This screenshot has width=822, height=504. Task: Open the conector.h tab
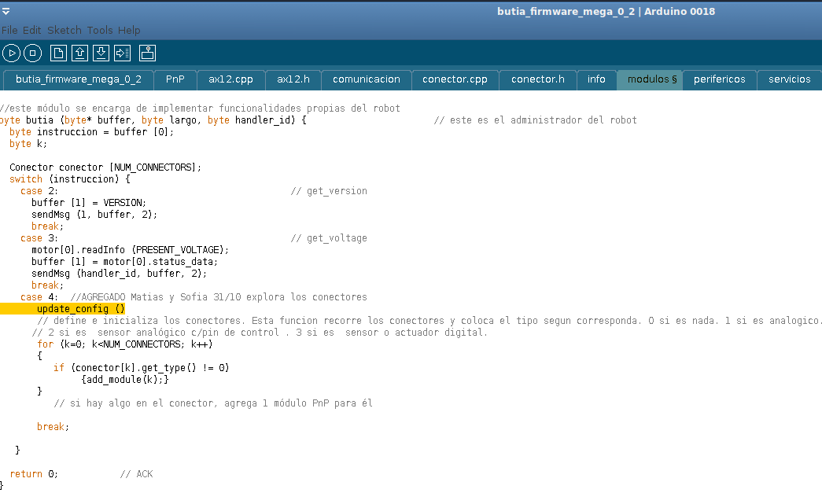click(x=538, y=79)
